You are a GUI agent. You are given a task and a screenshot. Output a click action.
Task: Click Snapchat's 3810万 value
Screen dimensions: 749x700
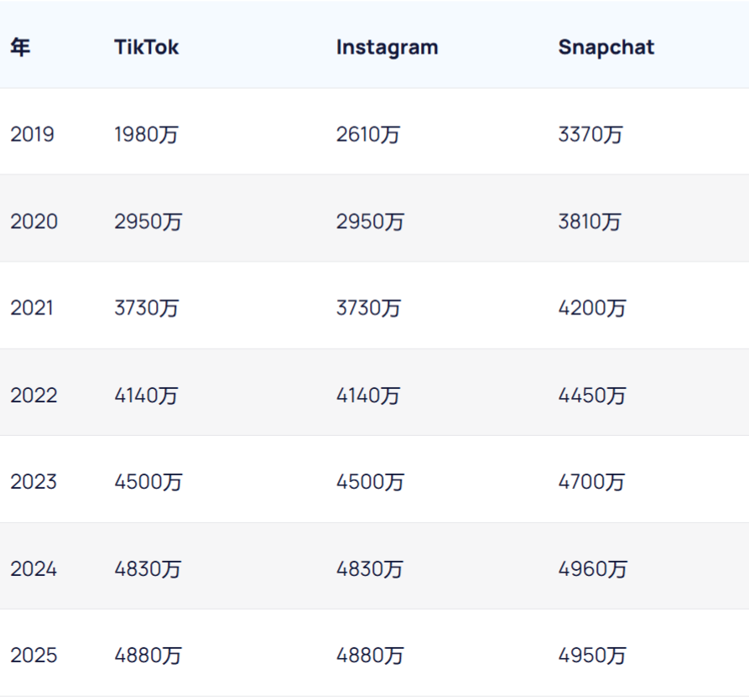[590, 221]
